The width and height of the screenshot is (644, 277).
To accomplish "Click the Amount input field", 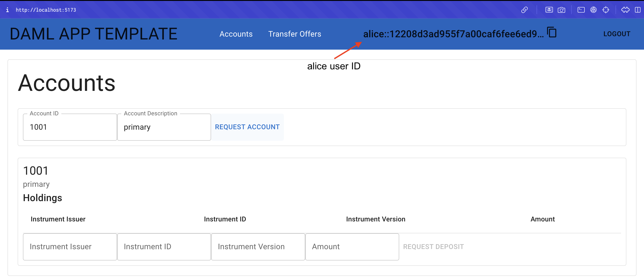I will pyautogui.click(x=352, y=247).
